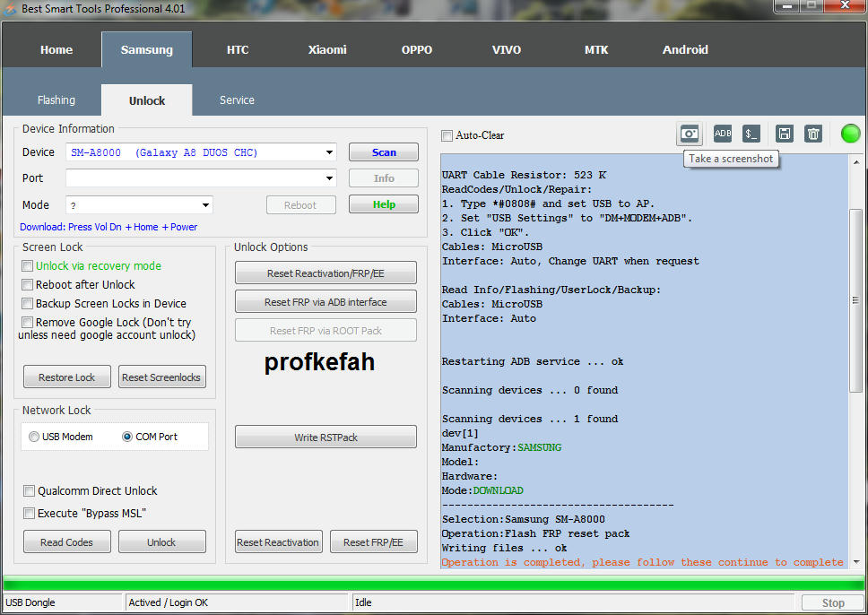Viewport: 868px width, 615px height.
Task: Click the green Help button
Action: [x=384, y=204]
